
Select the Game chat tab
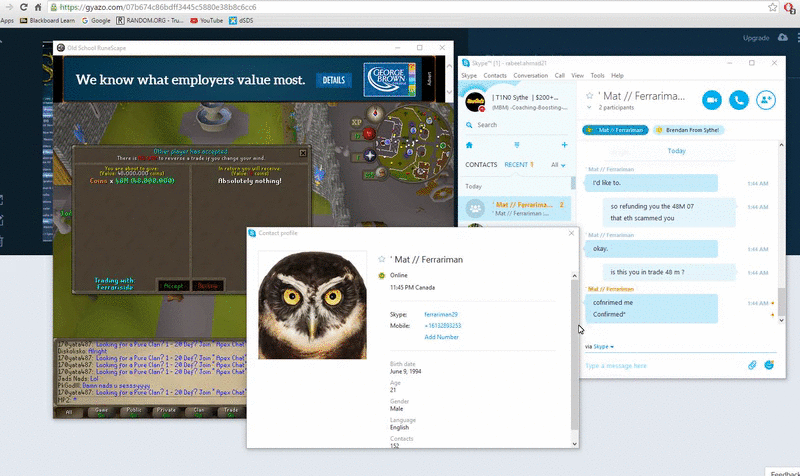(x=102, y=412)
